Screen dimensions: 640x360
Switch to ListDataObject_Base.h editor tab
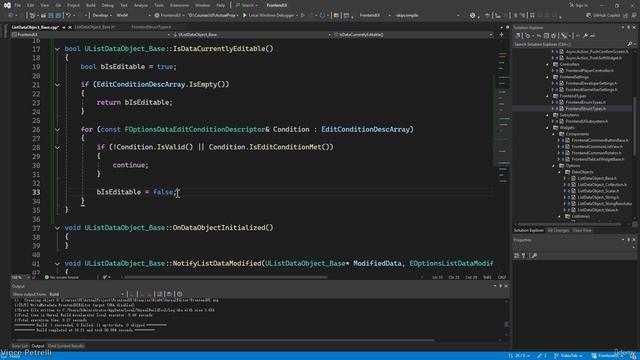95,27
